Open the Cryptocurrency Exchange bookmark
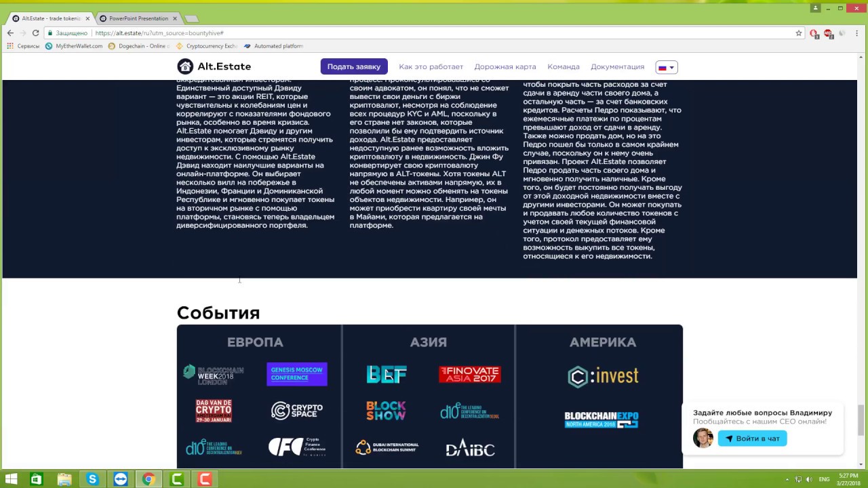The image size is (868, 488). [206, 46]
